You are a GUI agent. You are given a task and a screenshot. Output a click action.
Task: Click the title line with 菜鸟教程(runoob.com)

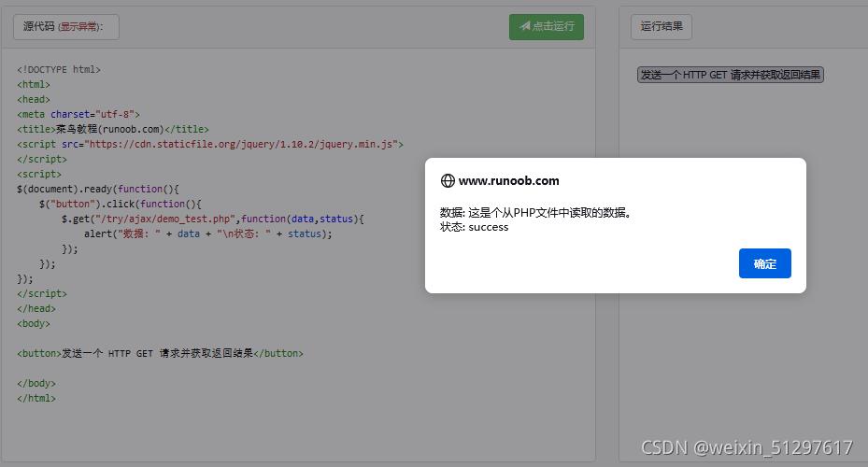click(113, 129)
